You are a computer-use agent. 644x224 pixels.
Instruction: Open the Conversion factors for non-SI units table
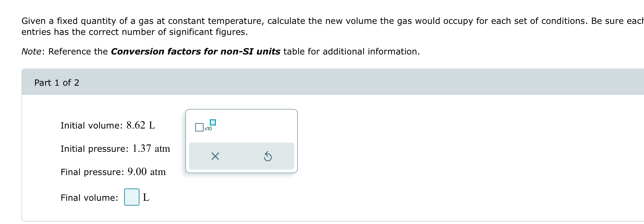point(196,51)
